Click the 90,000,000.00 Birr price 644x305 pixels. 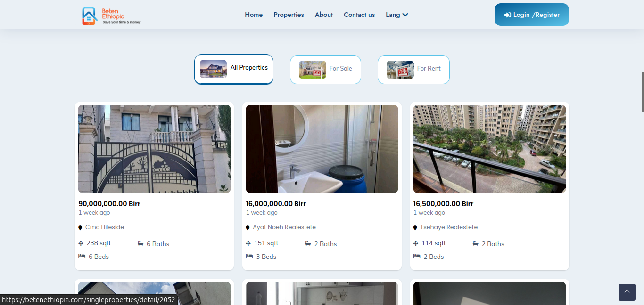pos(109,204)
